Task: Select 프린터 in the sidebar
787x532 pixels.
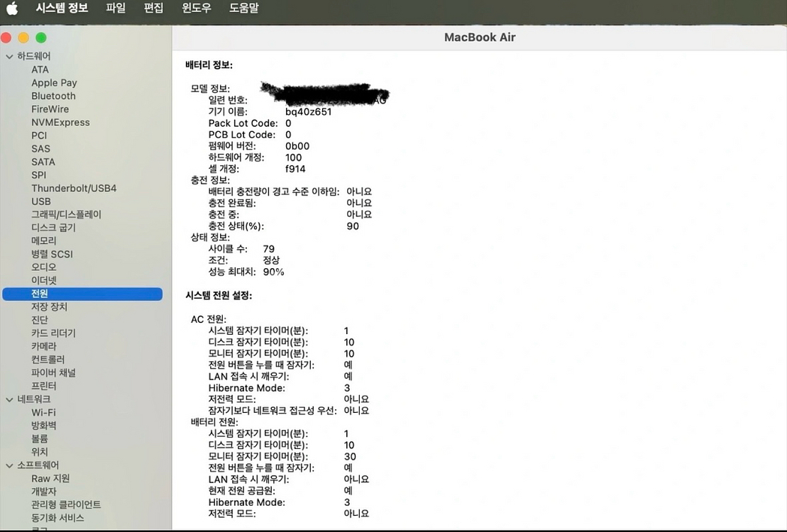Action: pos(44,386)
